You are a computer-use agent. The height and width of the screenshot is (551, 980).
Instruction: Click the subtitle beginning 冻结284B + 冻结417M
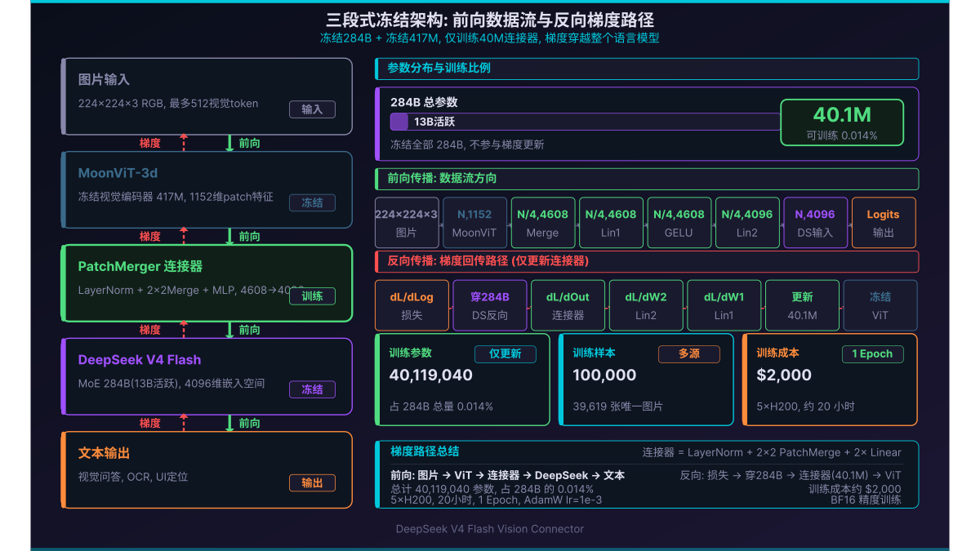pyautogui.click(x=490, y=38)
